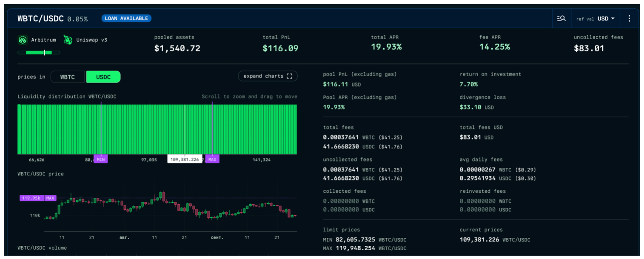
Task: Click the total PnL $116.09 value
Action: 280,48
